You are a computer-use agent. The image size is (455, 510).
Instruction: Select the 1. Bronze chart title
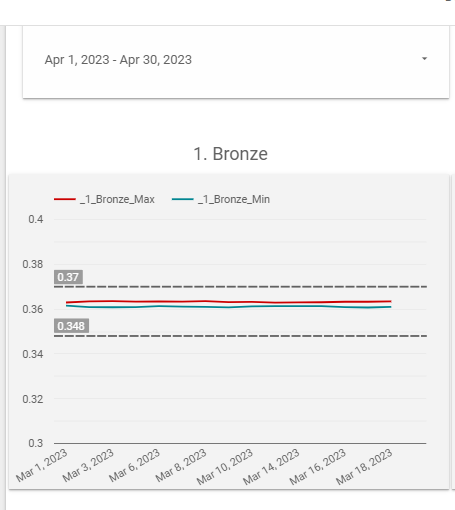pos(230,154)
